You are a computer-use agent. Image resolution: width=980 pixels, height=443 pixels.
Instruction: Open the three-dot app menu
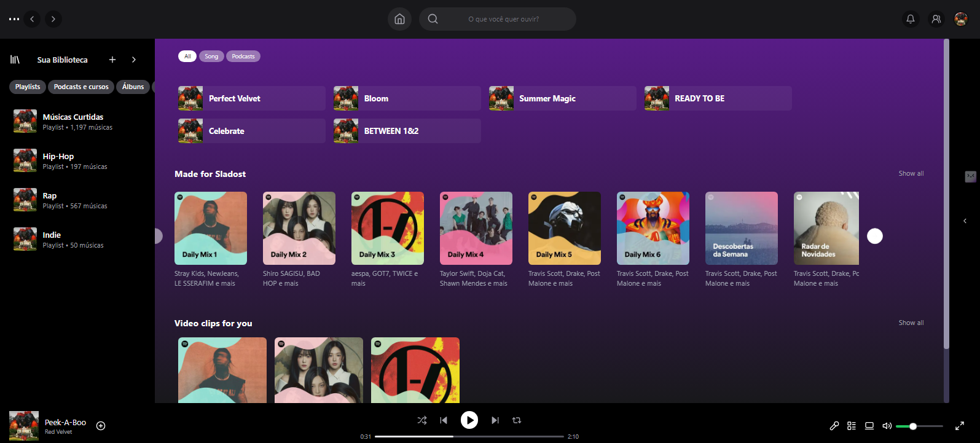coord(14,19)
